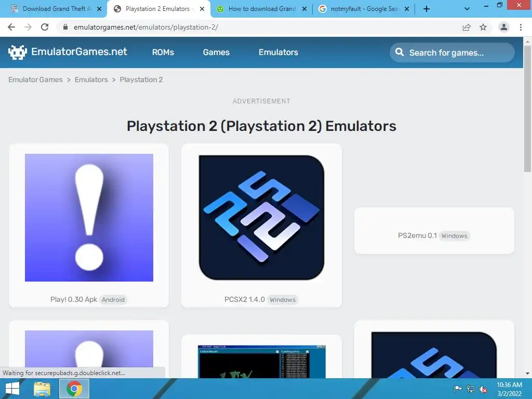The width and height of the screenshot is (532, 399).
Task: Open the Emulators menu
Action: (x=278, y=52)
